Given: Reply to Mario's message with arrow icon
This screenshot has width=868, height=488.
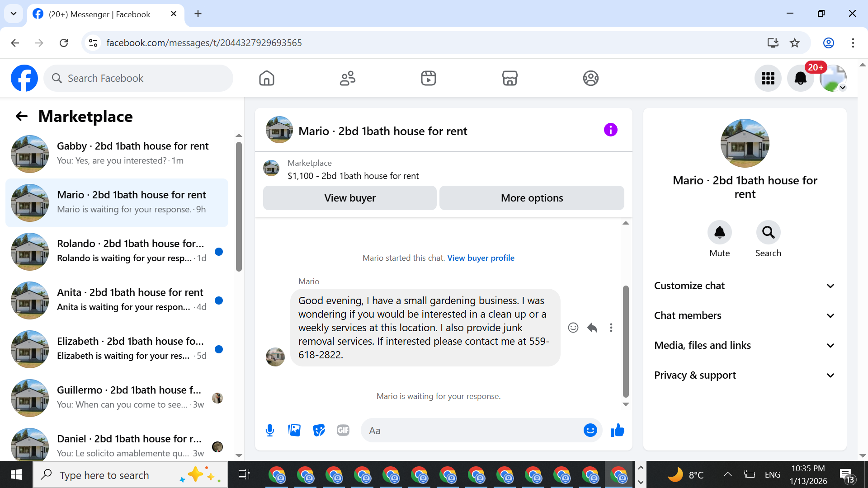Looking at the screenshot, I should click(592, 328).
